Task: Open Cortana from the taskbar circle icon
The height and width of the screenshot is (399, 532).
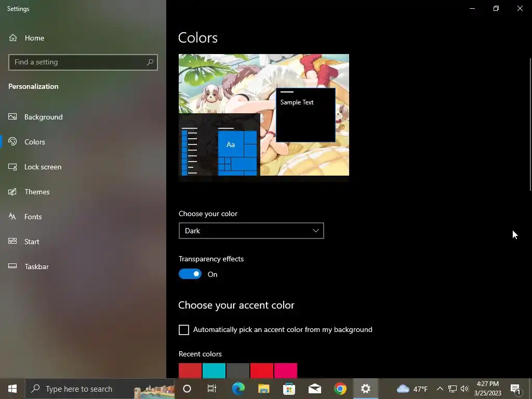Action: (187, 389)
